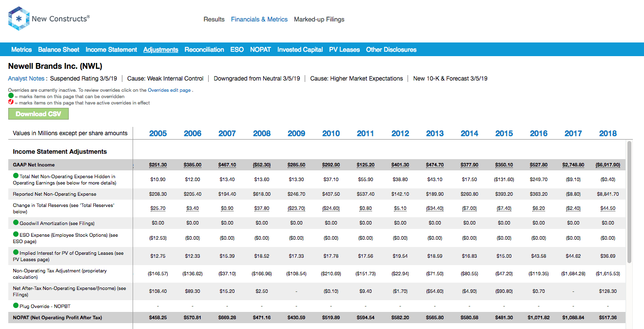This screenshot has width=644, height=329.
Task: Select 2016 Implied Interest value $43.58
Action: point(539,256)
